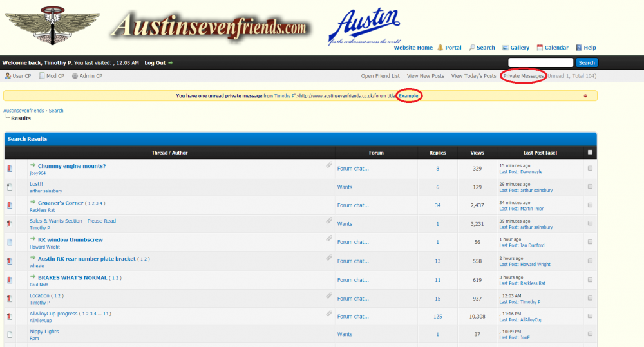Viewport: 644px width, 347px height.
Task: Tick checkbox for Lost!! thread
Action: coord(590,187)
